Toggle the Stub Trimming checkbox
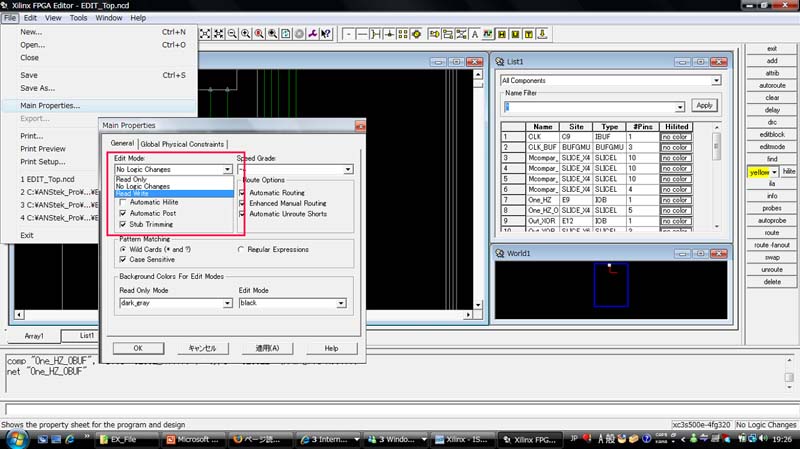The height and width of the screenshot is (449, 800). click(x=123, y=224)
